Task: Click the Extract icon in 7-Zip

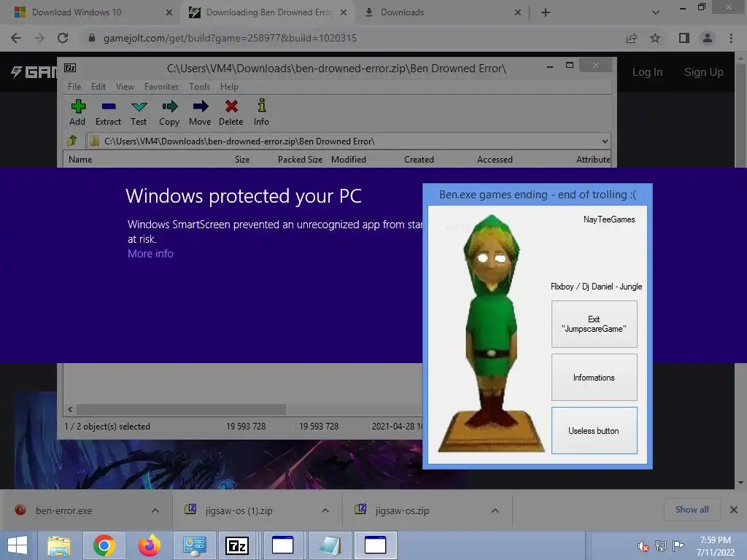Action: click(x=108, y=112)
